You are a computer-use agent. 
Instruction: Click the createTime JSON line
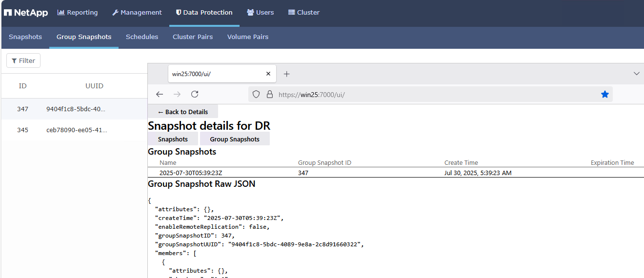click(220, 218)
